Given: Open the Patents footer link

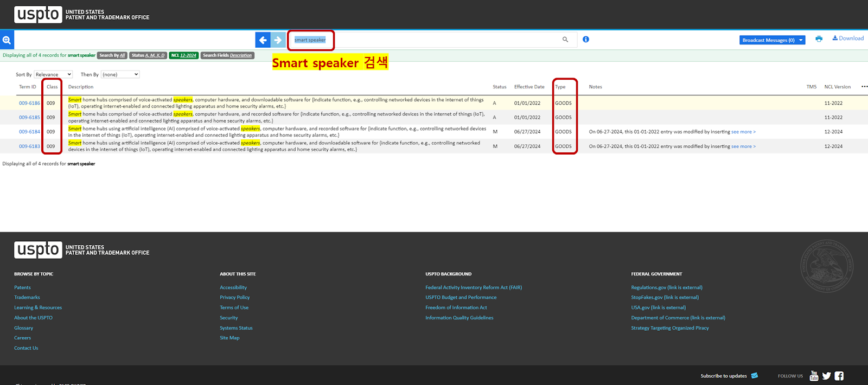Looking at the screenshot, I should [x=22, y=287].
